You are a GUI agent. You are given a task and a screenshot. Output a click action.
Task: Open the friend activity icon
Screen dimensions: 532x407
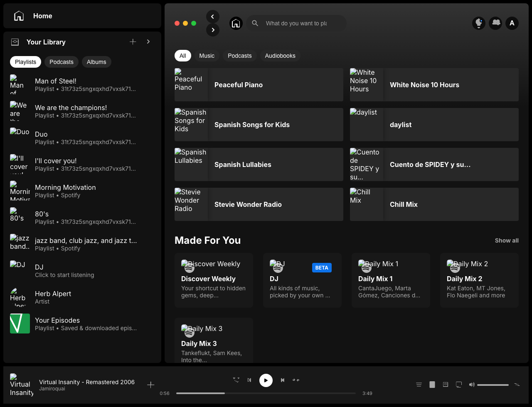495,23
